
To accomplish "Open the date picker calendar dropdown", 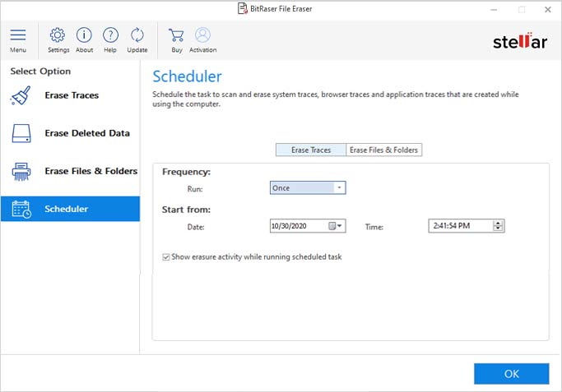I will 336,226.
